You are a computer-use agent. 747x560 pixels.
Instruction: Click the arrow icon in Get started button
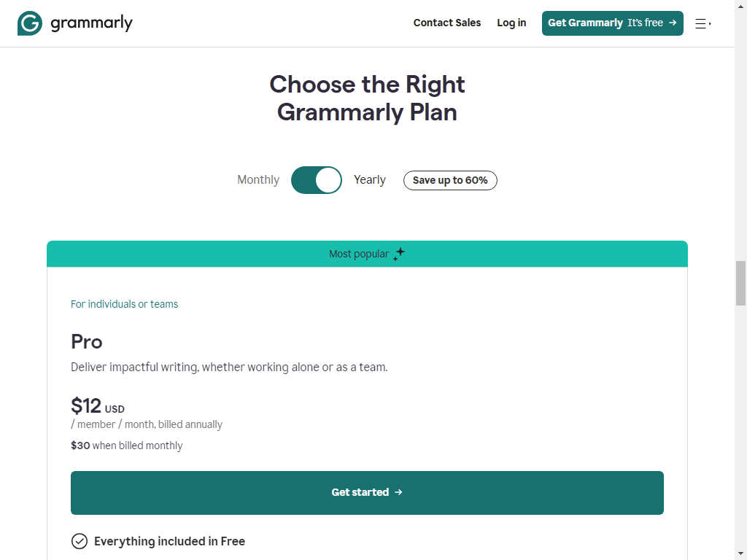(399, 492)
